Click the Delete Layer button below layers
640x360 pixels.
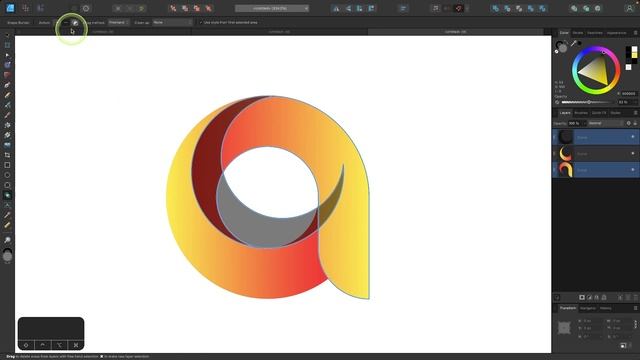(635, 298)
